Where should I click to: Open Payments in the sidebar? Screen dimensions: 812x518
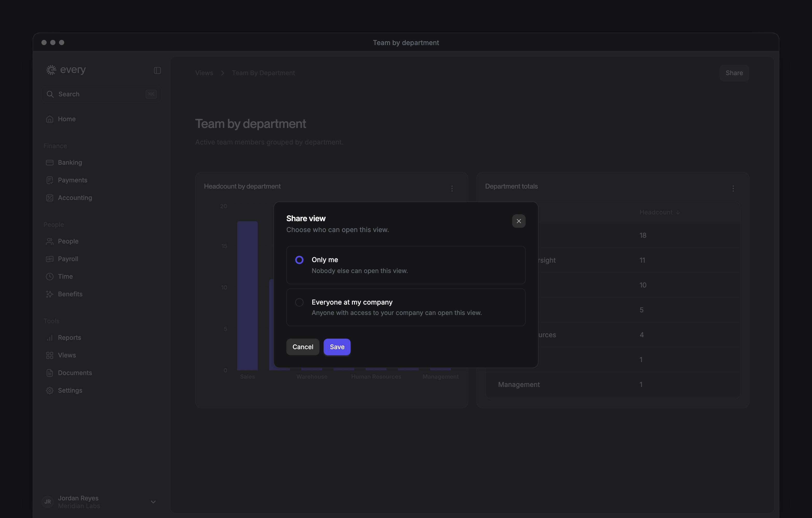point(101,180)
